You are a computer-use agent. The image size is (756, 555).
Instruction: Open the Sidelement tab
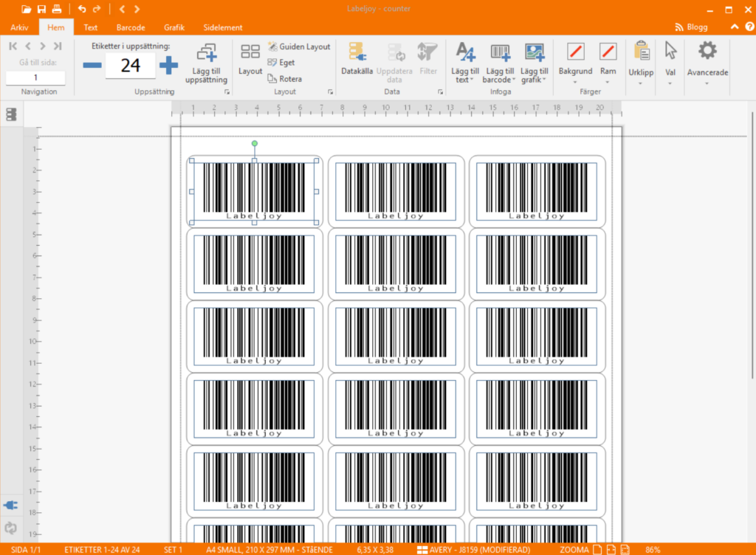(222, 27)
